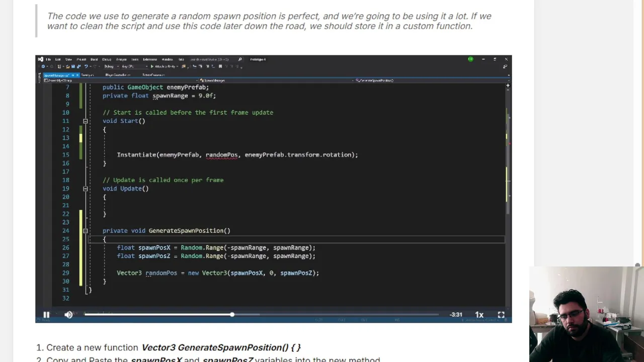The width and height of the screenshot is (644, 362).
Task: Open the Build menu in Visual Studio
Action: click(94, 59)
